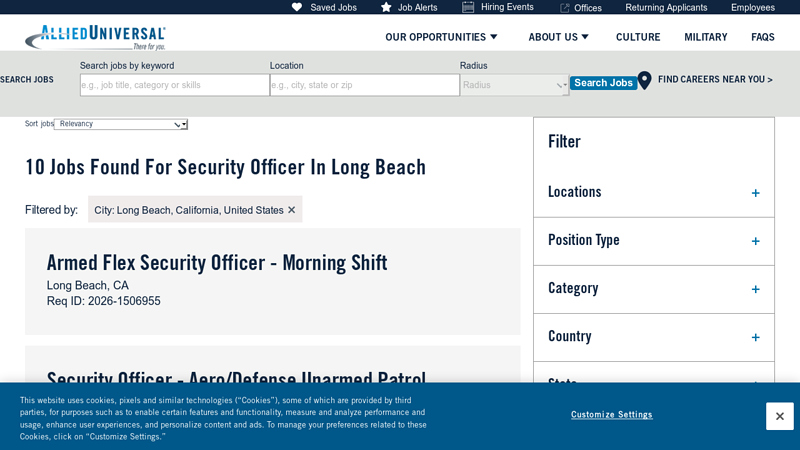Open the Radius dropdown

(x=514, y=85)
